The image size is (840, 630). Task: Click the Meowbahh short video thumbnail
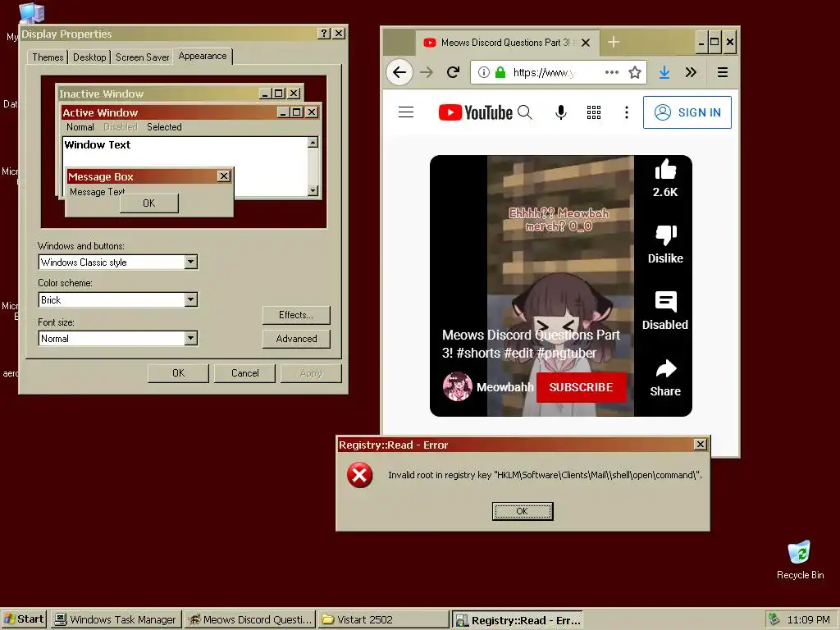(560, 285)
